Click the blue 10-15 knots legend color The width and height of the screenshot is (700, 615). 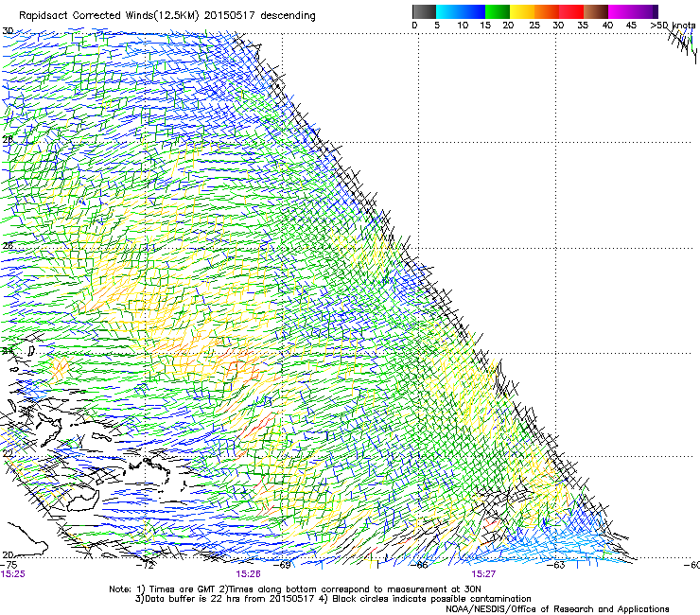(x=473, y=11)
